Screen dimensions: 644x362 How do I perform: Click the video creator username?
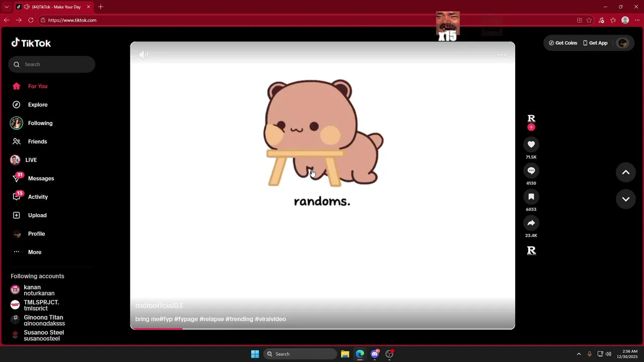coord(159,306)
